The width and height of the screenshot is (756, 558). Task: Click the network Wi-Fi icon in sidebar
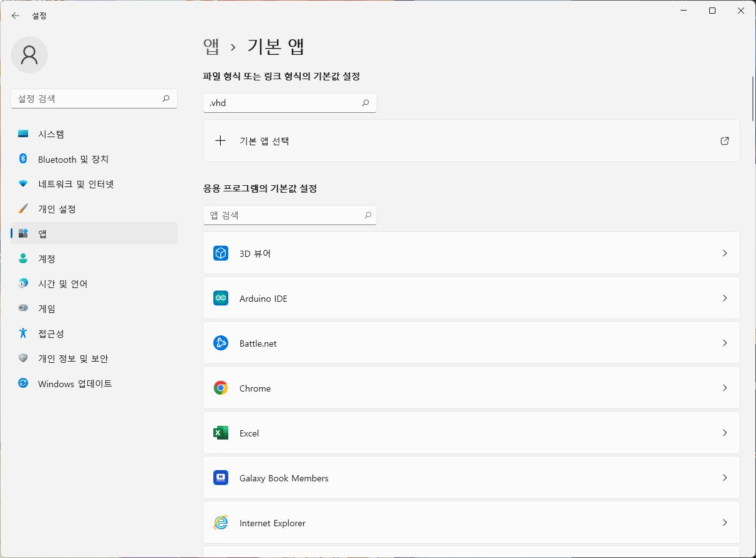pyautogui.click(x=23, y=184)
